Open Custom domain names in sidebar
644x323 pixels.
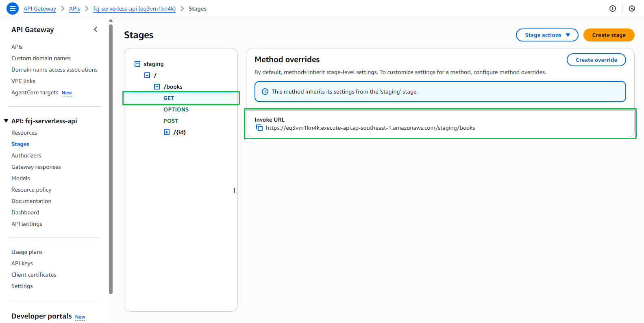click(41, 58)
